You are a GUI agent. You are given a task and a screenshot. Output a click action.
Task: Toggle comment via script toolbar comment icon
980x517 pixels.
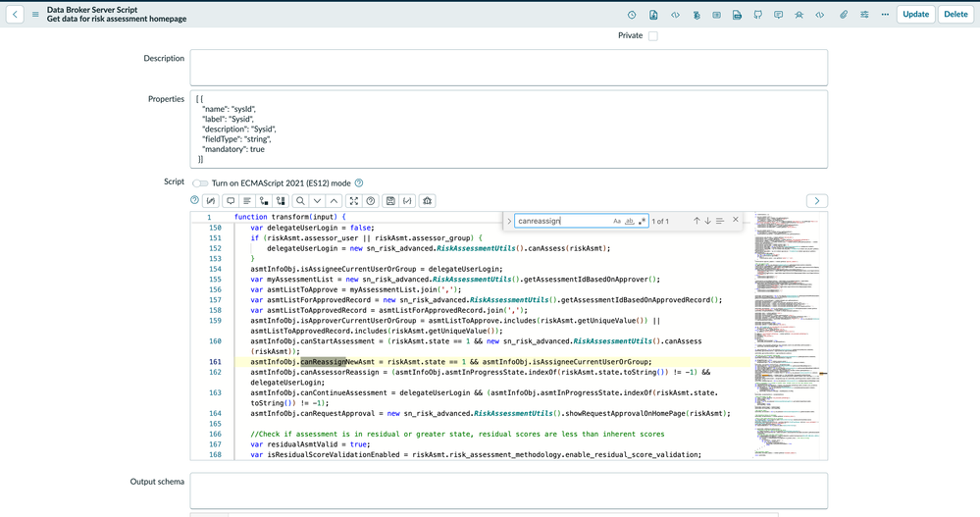(231, 201)
